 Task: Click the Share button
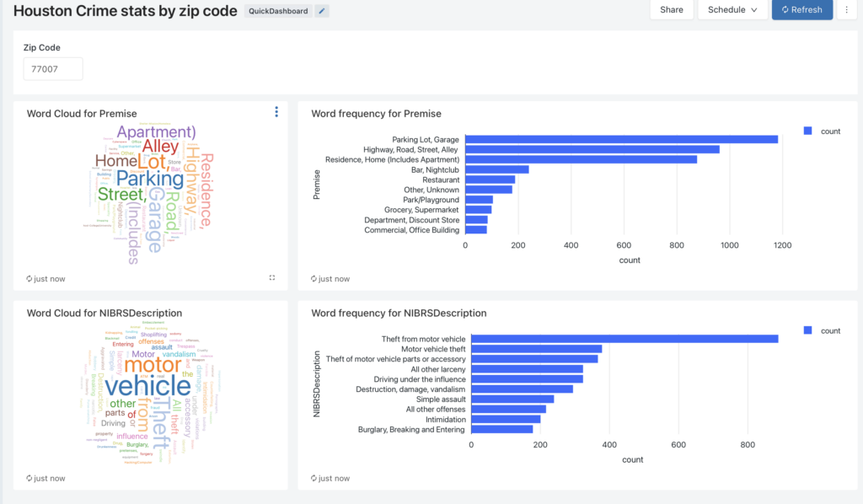[672, 10]
